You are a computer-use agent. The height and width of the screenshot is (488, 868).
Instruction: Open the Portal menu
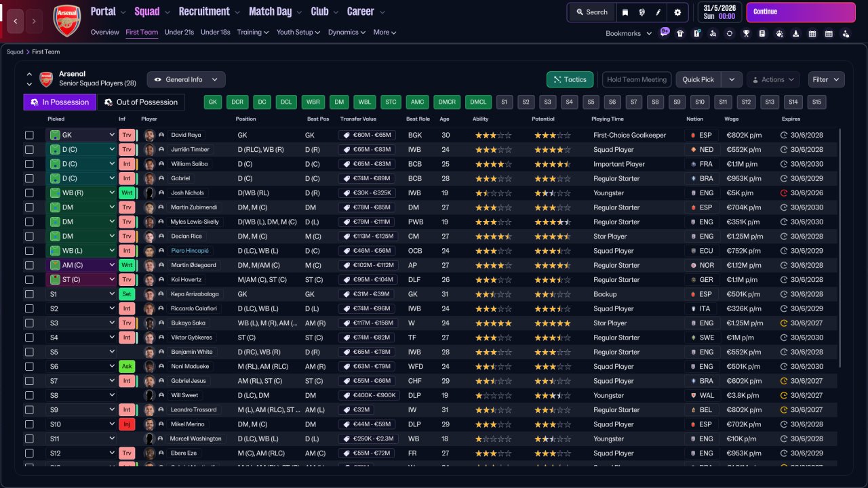point(108,12)
